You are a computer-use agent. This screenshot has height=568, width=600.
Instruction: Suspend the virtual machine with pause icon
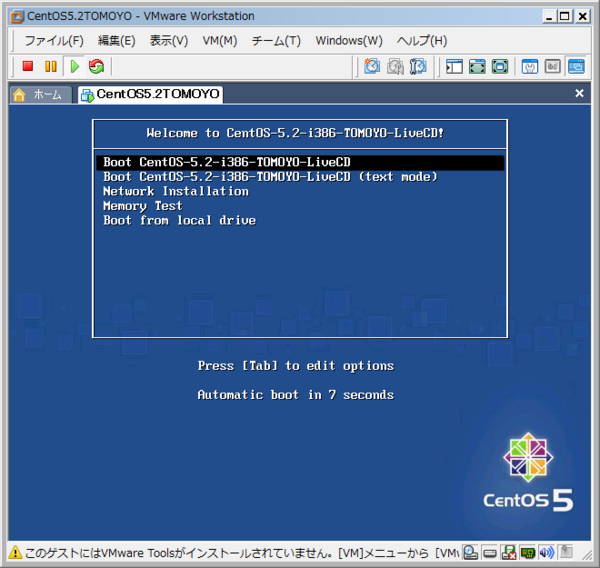51,66
